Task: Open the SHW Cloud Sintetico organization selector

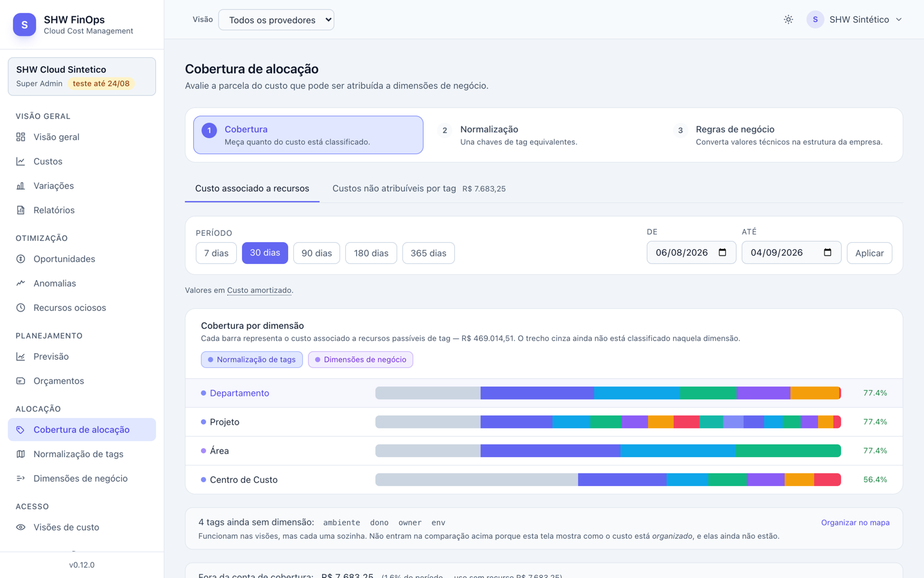Action: (x=81, y=76)
